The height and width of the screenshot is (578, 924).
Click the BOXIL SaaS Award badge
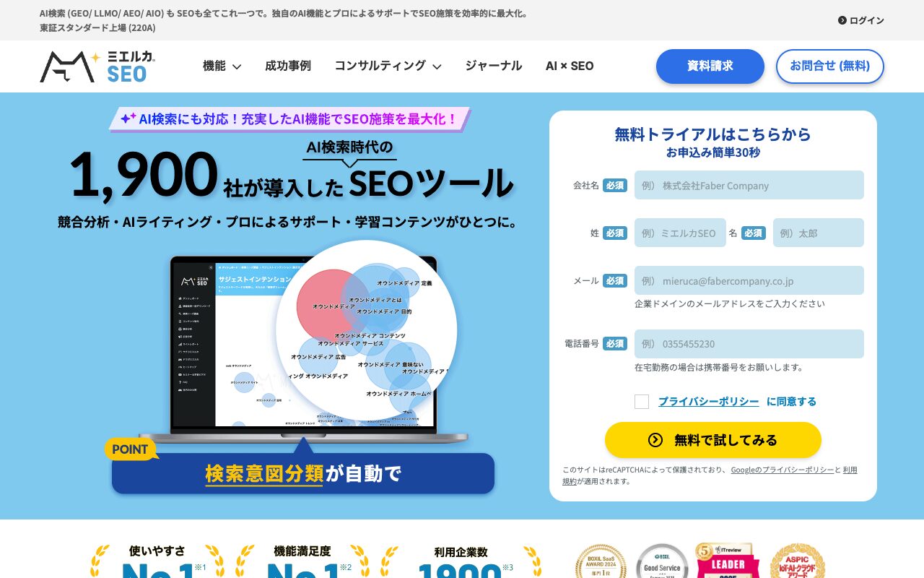[600, 562]
